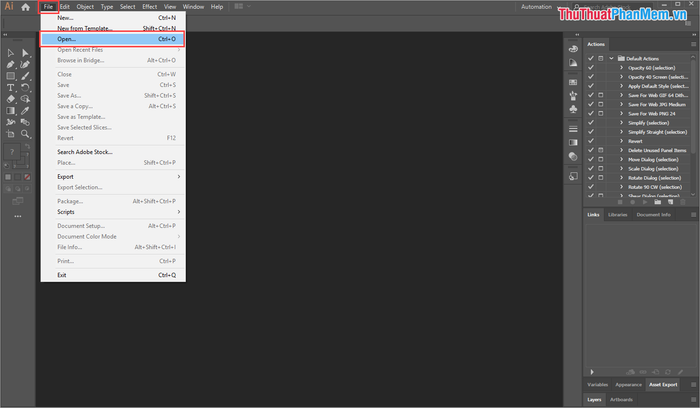The height and width of the screenshot is (408, 700).
Task: Toggle dialog box for Save For Web JPG Medium
Action: click(x=601, y=104)
